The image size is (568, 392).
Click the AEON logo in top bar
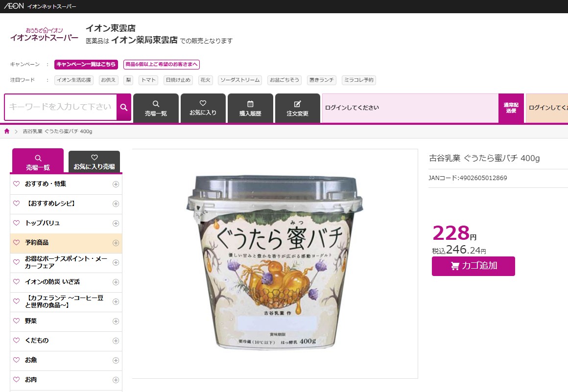point(14,6)
